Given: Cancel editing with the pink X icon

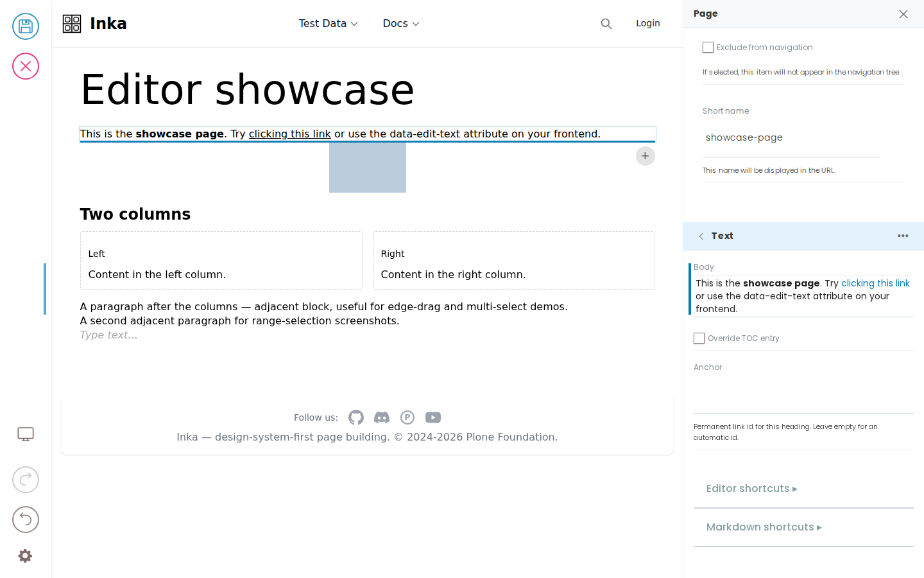Looking at the screenshot, I should 26,66.
